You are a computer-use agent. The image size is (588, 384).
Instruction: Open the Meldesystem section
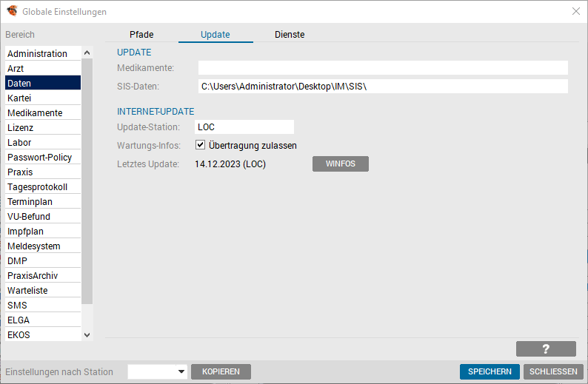point(43,246)
